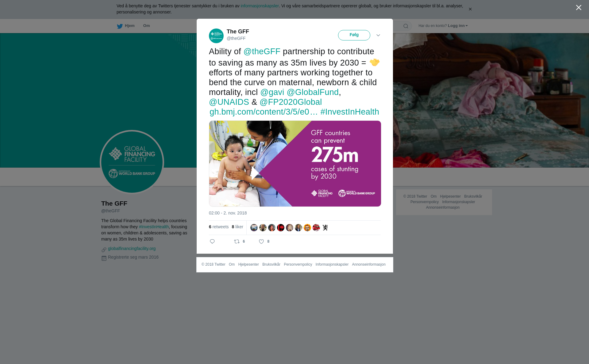The height and width of the screenshot is (364, 589).
Task: Open the gh.bmj.com article link
Action: [x=264, y=112]
